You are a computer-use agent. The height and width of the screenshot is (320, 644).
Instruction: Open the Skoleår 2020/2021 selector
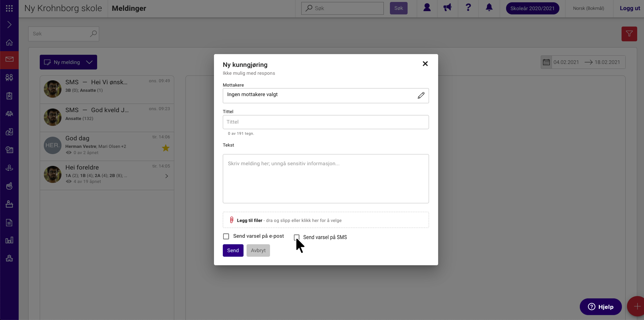pos(532,8)
